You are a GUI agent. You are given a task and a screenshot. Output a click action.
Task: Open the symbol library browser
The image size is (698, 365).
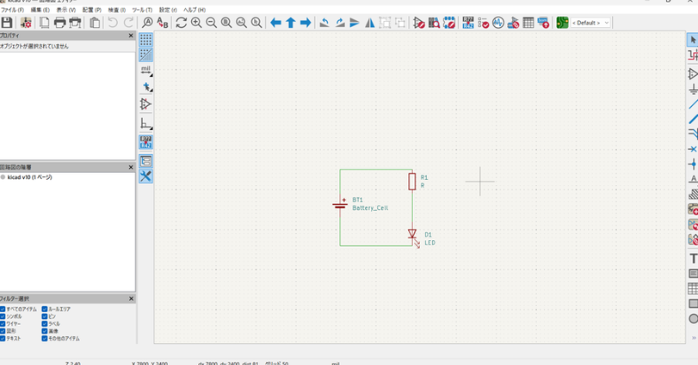click(434, 22)
